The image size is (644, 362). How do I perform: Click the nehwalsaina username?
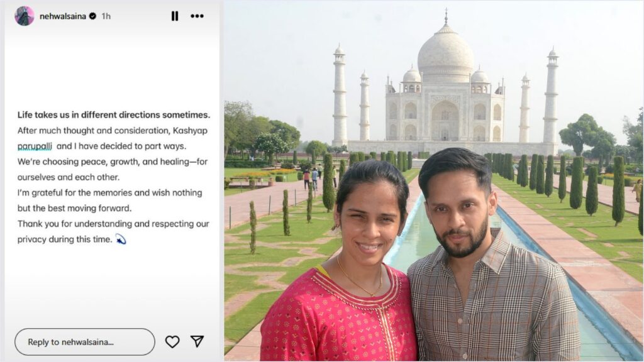pos(62,16)
